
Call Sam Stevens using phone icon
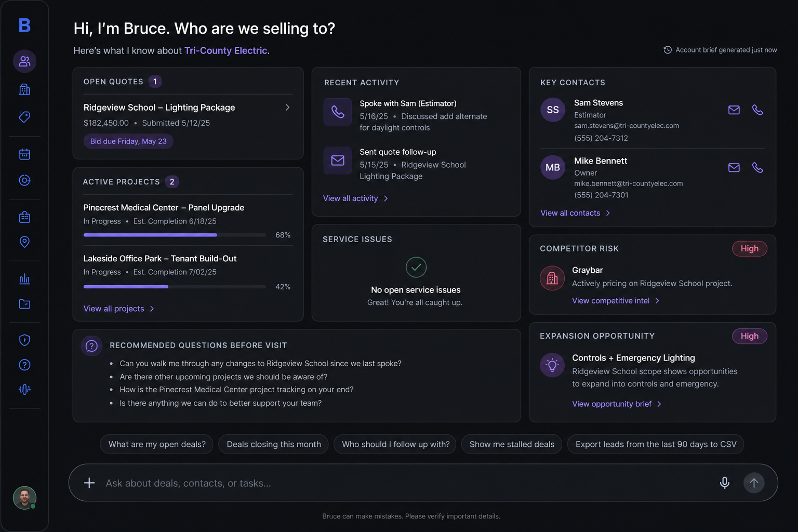[x=757, y=110]
